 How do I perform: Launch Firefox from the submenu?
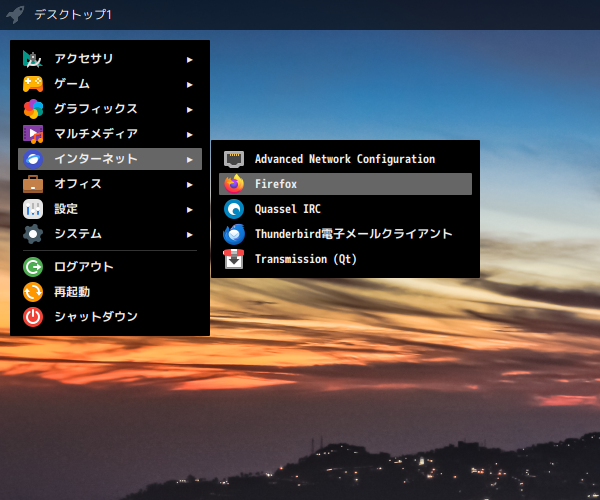(345, 184)
